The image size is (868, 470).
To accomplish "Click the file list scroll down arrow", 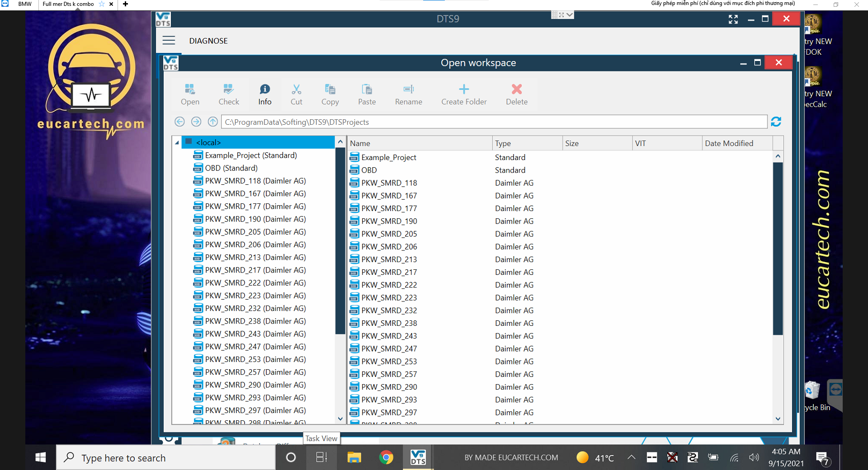I will coord(778,419).
